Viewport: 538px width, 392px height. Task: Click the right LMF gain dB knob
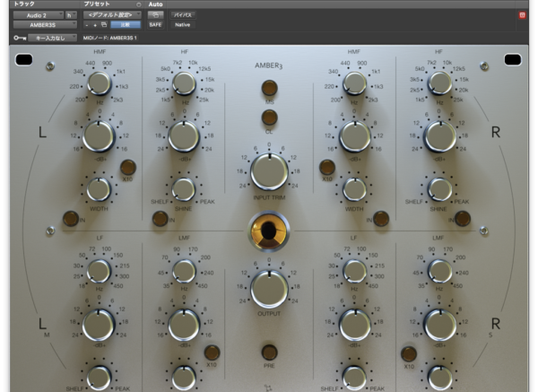(x=440, y=325)
